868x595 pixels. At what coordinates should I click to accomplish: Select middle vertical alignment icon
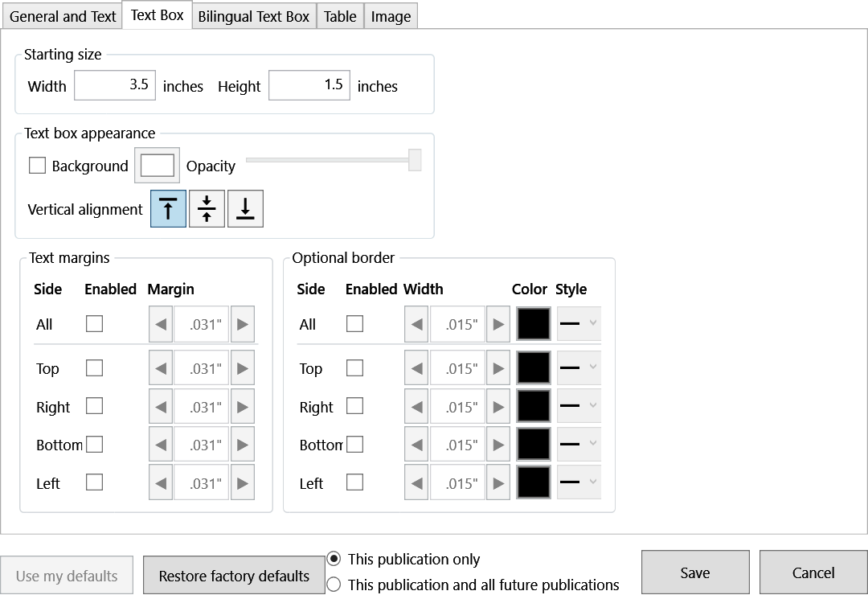[x=207, y=209]
